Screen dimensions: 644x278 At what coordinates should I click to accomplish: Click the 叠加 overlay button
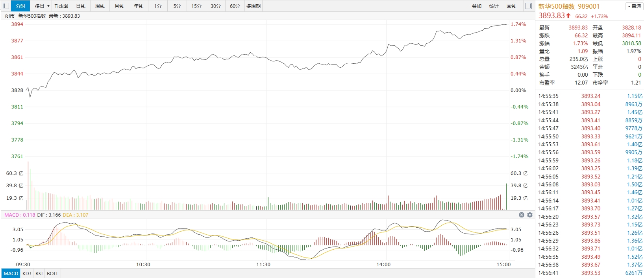point(477,6)
